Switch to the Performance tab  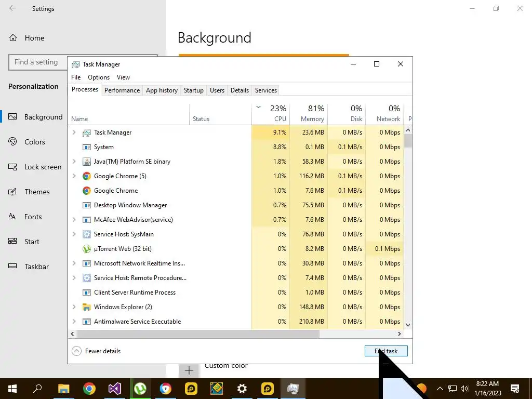[x=122, y=90]
